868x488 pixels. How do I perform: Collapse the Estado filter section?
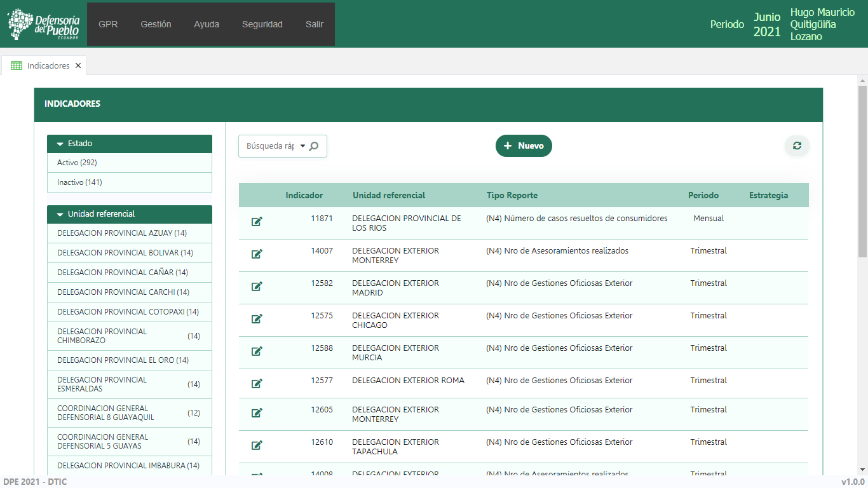pos(60,144)
